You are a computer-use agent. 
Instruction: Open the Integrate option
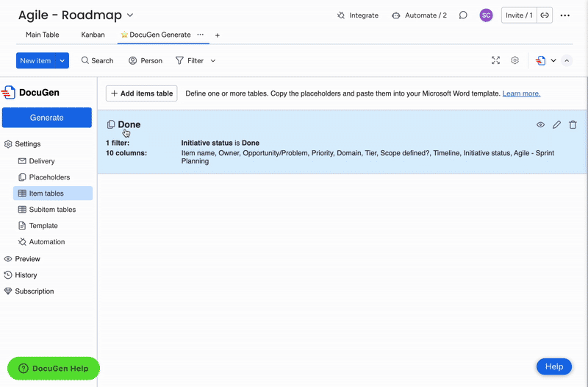click(x=358, y=15)
